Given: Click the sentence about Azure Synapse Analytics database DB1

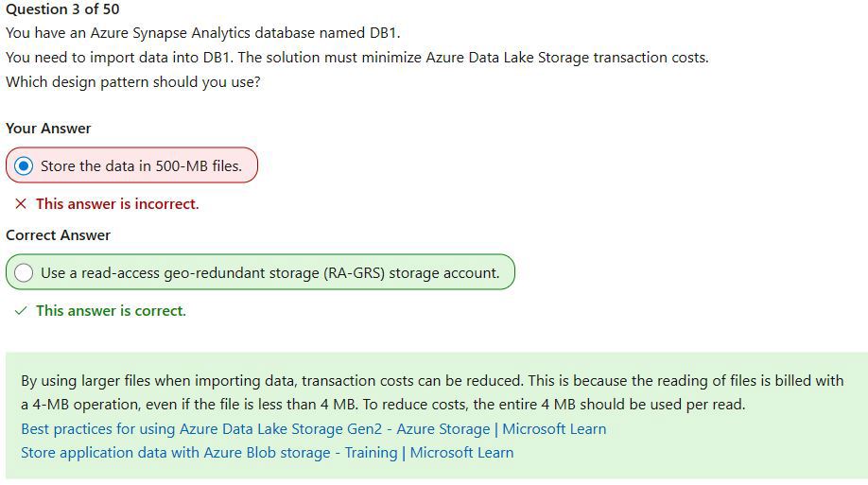Looking at the screenshot, I should (202, 33).
